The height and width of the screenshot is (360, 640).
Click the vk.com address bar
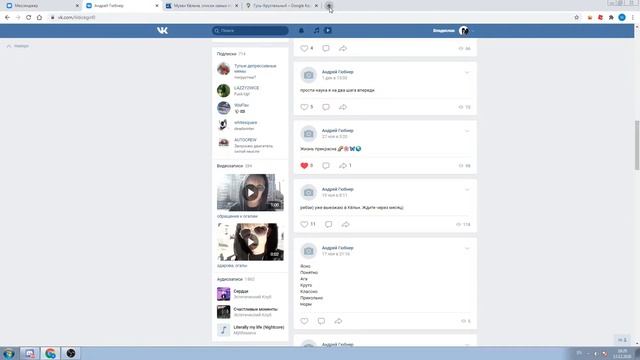coord(310,18)
